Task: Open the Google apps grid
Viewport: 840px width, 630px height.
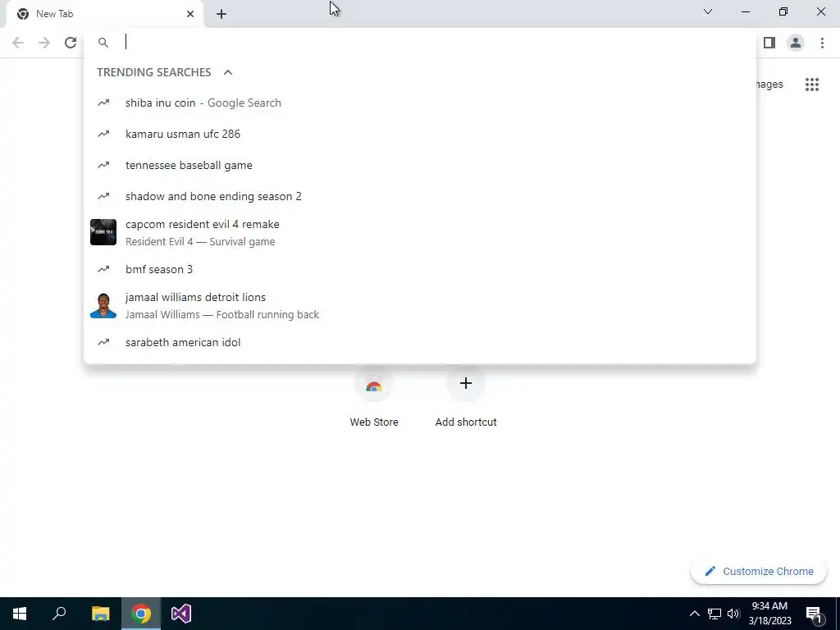Action: (811, 84)
